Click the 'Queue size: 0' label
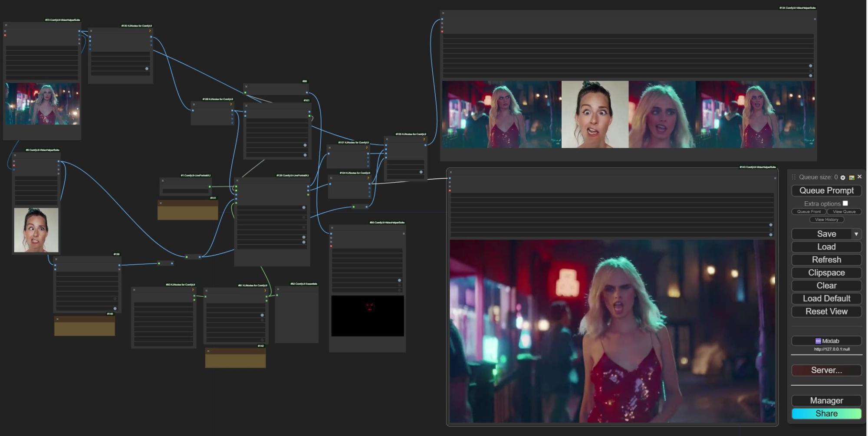868x436 pixels. (818, 177)
